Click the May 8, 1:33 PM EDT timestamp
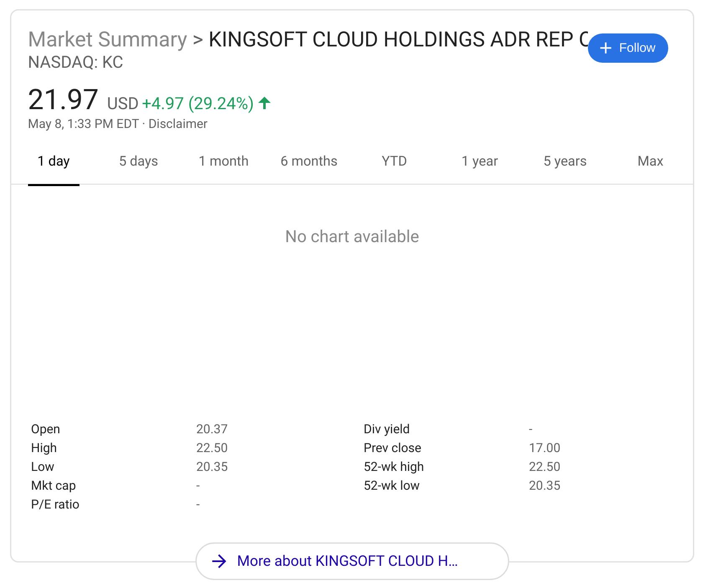 point(83,124)
